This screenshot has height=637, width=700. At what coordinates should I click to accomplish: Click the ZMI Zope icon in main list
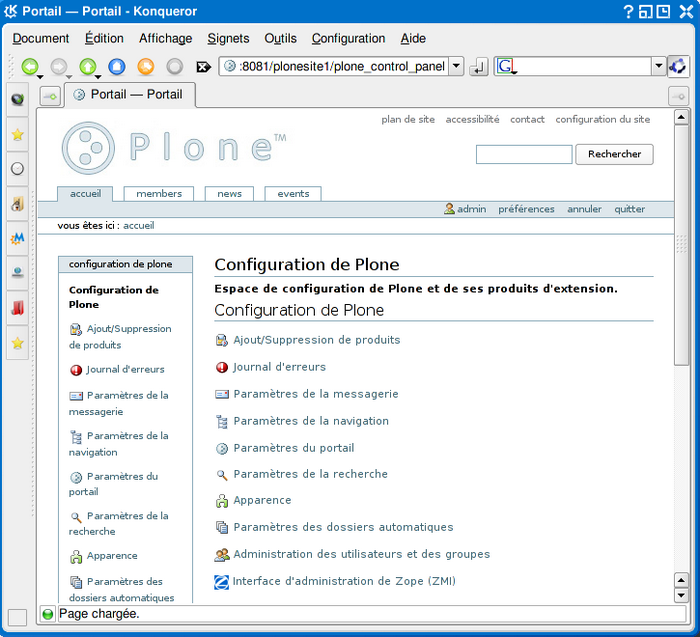(221, 582)
